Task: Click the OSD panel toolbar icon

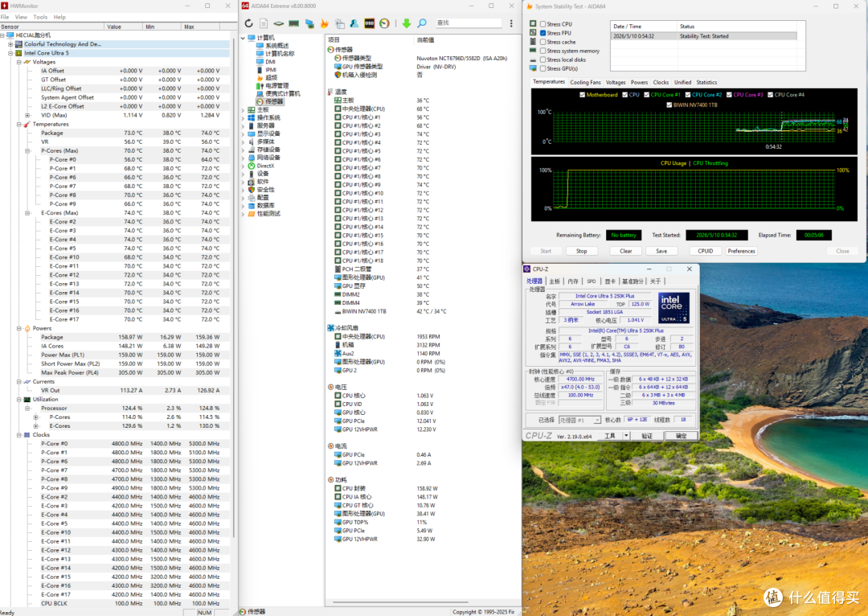Action: coord(369,23)
